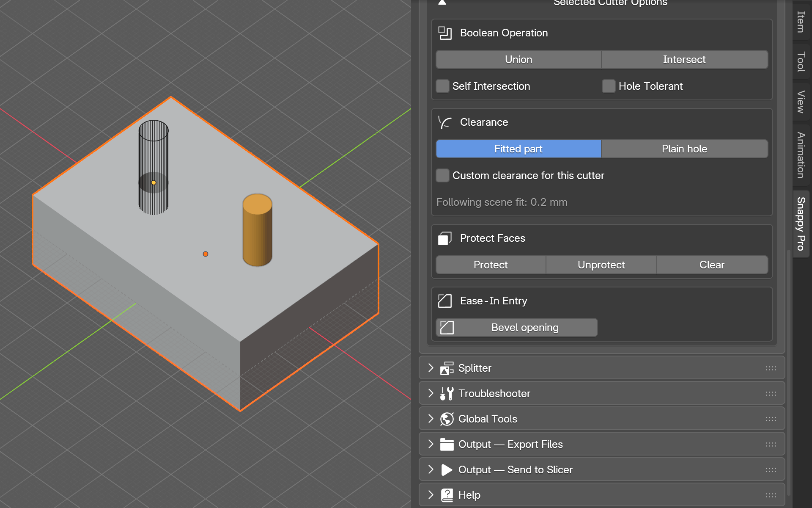Click the Export Files folder icon
This screenshot has height=508, width=812.
click(x=447, y=444)
